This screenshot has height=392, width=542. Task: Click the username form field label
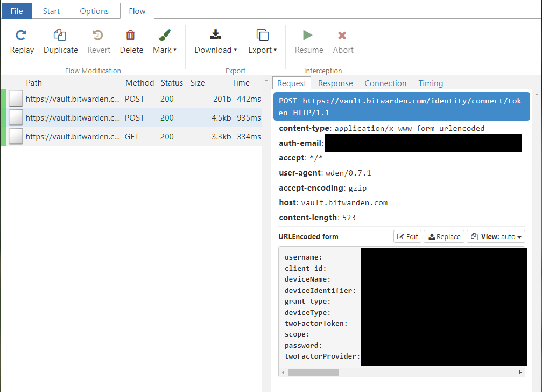pos(303,257)
